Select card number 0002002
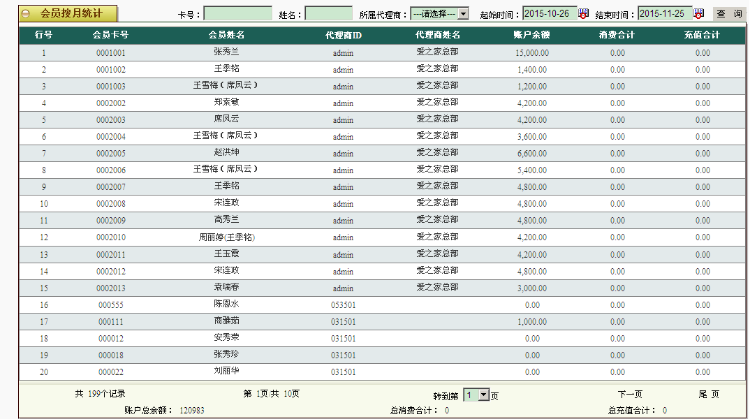Screen dimensions: 750x419 click(110, 103)
